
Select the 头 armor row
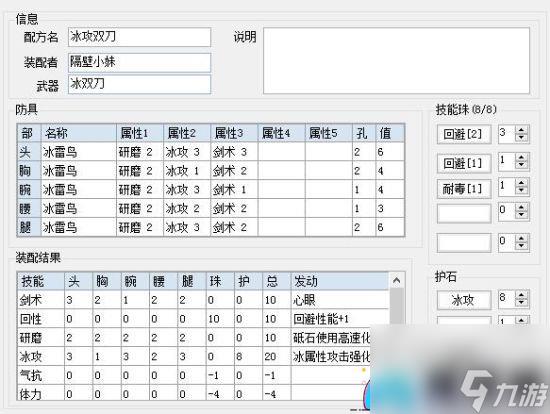(211, 152)
